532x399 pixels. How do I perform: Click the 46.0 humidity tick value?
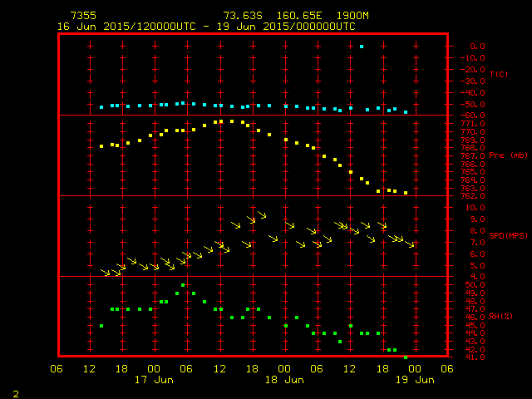point(475,318)
